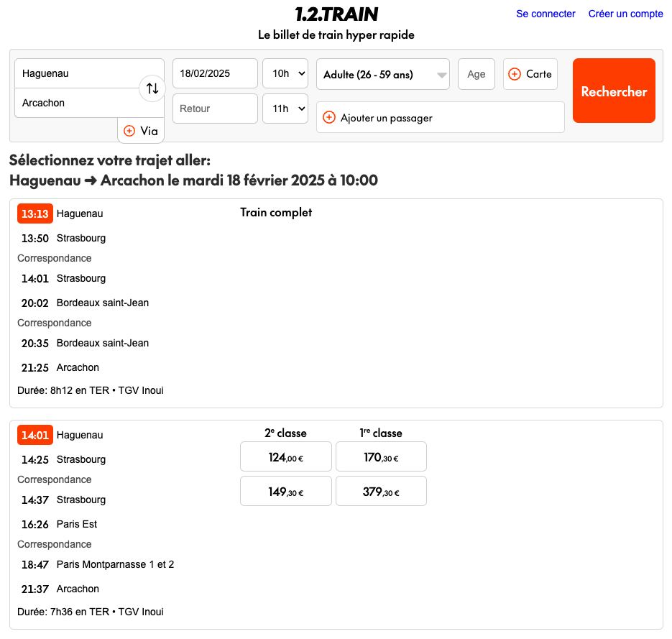Open the departure hour 10h dropdown
672x639 pixels.
coord(285,73)
